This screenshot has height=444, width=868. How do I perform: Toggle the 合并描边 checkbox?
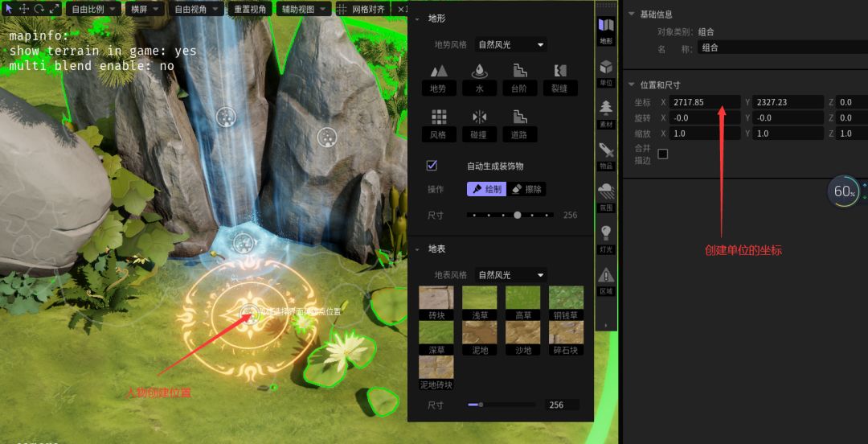pos(662,154)
